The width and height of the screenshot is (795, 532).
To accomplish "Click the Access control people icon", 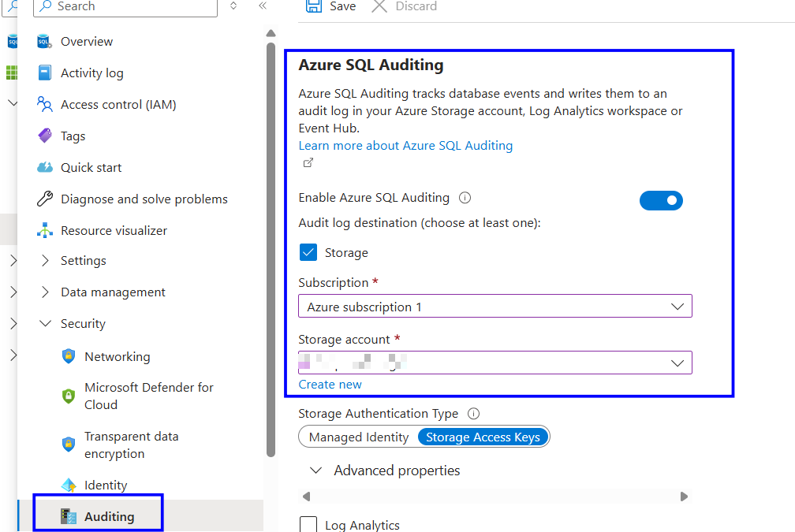I will pyautogui.click(x=45, y=104).
